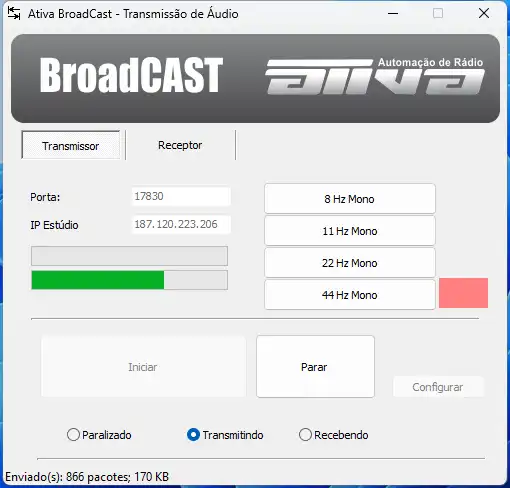Select the Transmitindo radio button

[225, 435]
